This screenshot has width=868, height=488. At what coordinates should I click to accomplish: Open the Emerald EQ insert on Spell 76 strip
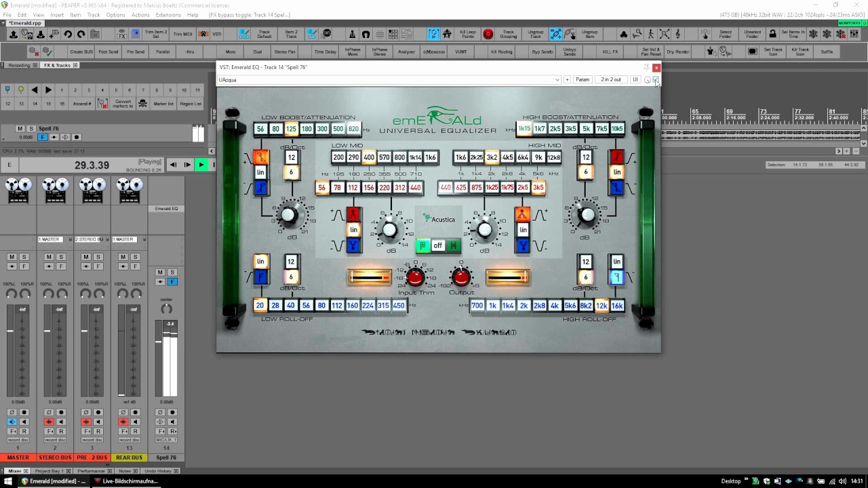(166, 209)
